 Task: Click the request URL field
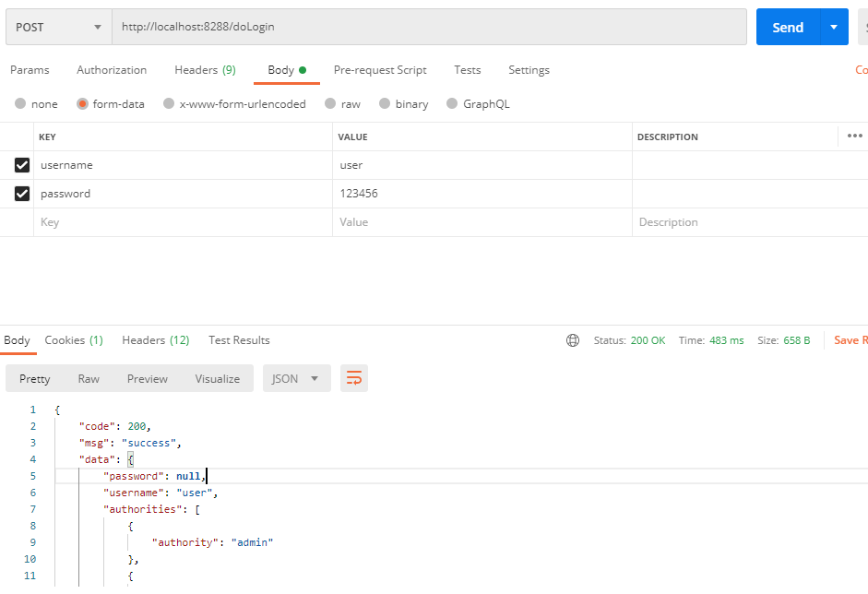point(430,27)
